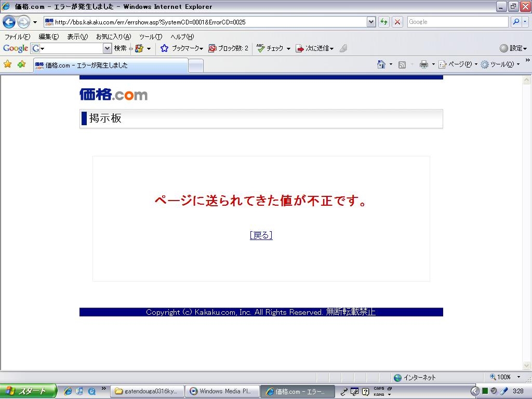
Task: Switch to Windows Media Player taskbar button
Action: pos(222,391)
